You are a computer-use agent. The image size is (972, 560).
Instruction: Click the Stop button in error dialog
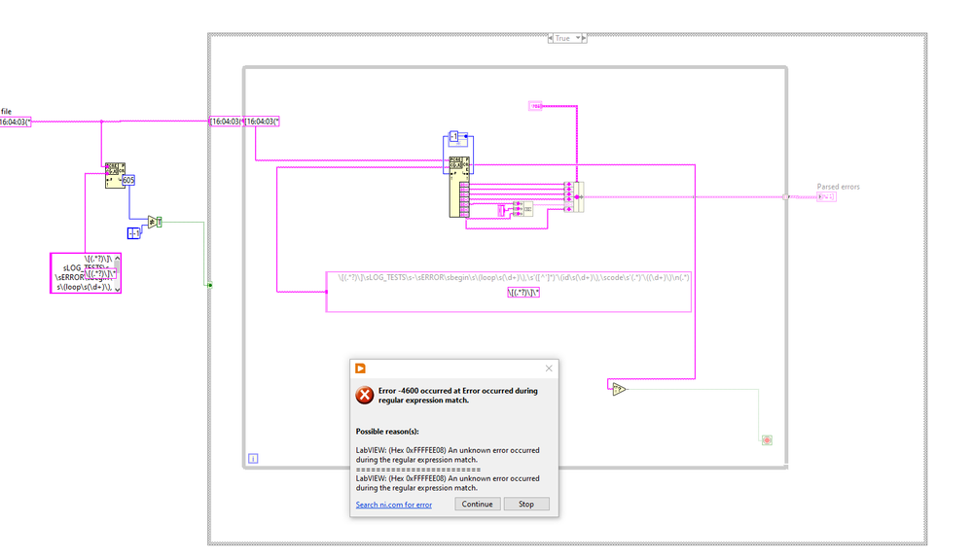(x=526, y=505)
